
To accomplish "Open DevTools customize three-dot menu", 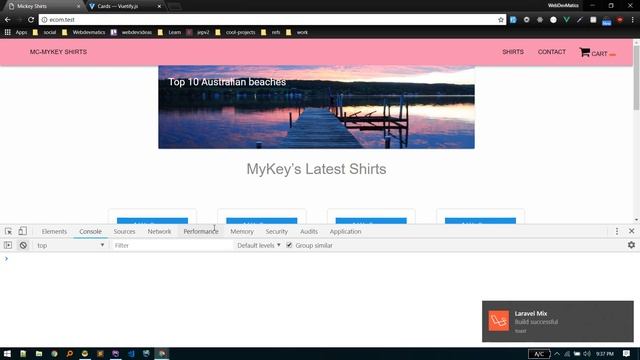I will point(617,231).
